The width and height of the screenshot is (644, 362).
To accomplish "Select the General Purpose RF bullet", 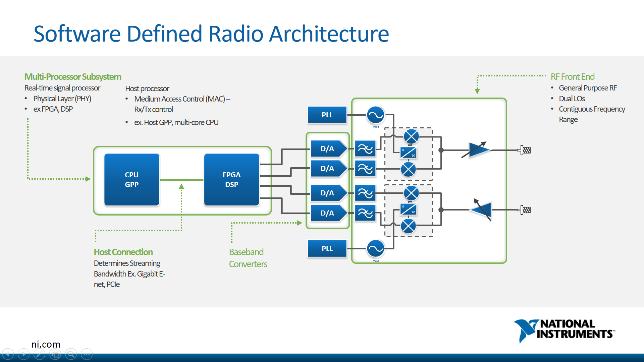I will click(x=588, y=88).
